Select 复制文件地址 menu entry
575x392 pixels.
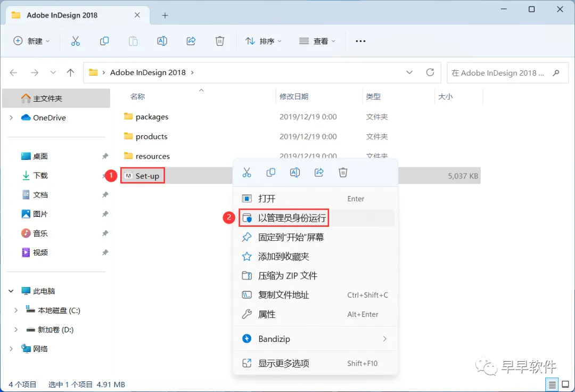point(315,295)
